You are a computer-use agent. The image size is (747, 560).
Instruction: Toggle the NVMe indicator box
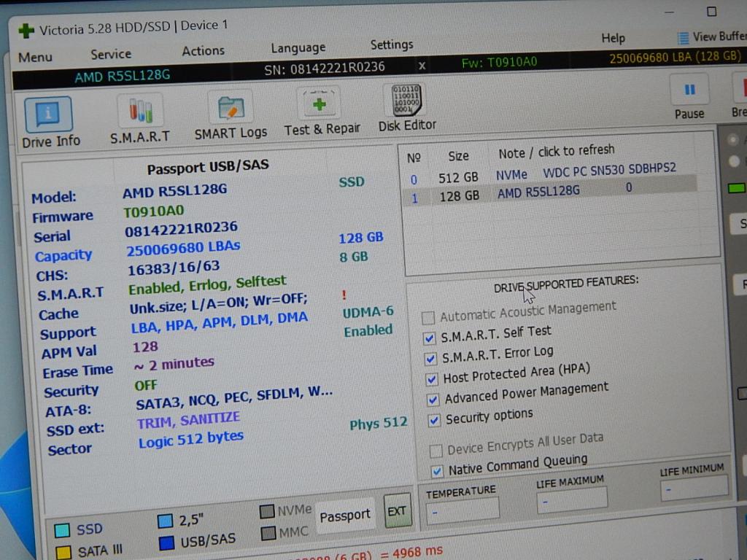coord(267,512)
